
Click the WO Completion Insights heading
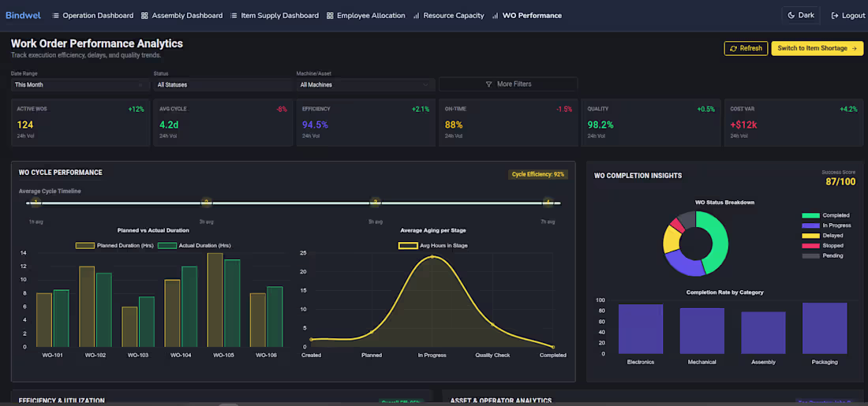click(x=638, y=176)
